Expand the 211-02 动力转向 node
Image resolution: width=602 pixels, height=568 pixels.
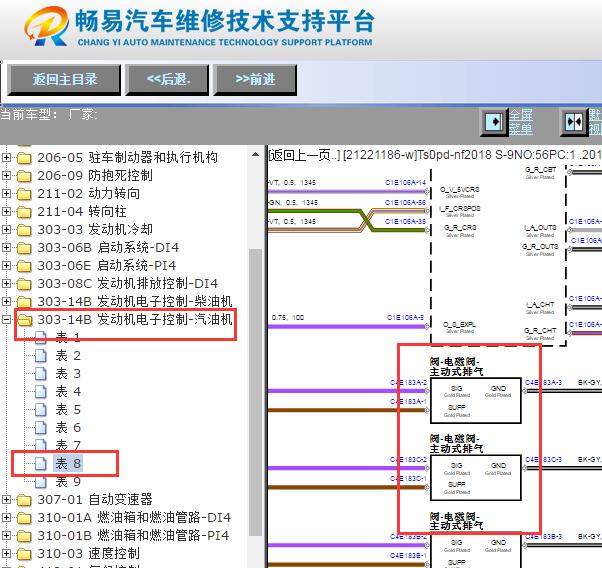click(x=6, y=193)
